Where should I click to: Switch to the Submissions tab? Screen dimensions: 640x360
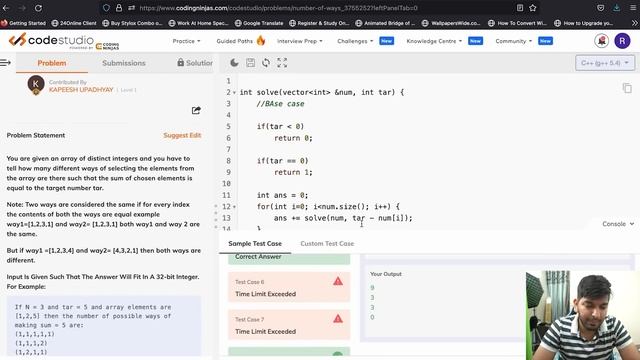pos(124,63)
